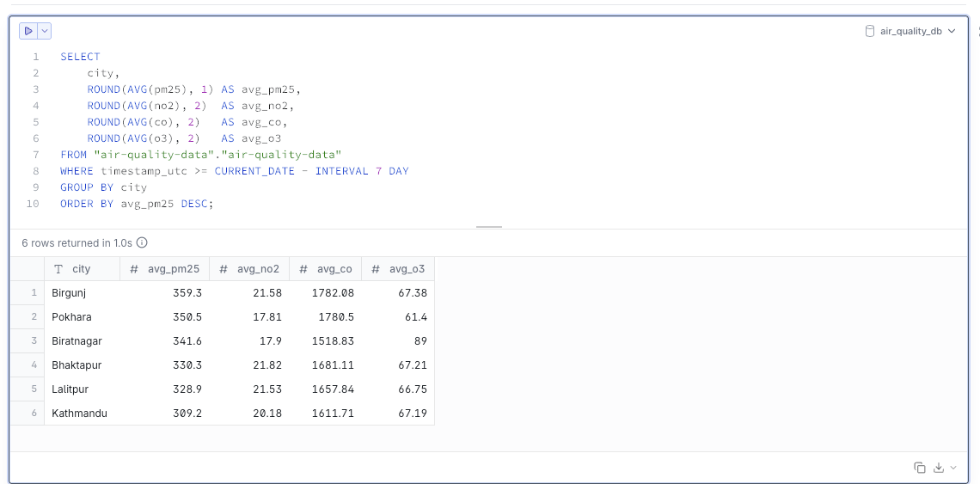Open the air_quality_db database selector
980x484 pixels.
coord(910,31)
